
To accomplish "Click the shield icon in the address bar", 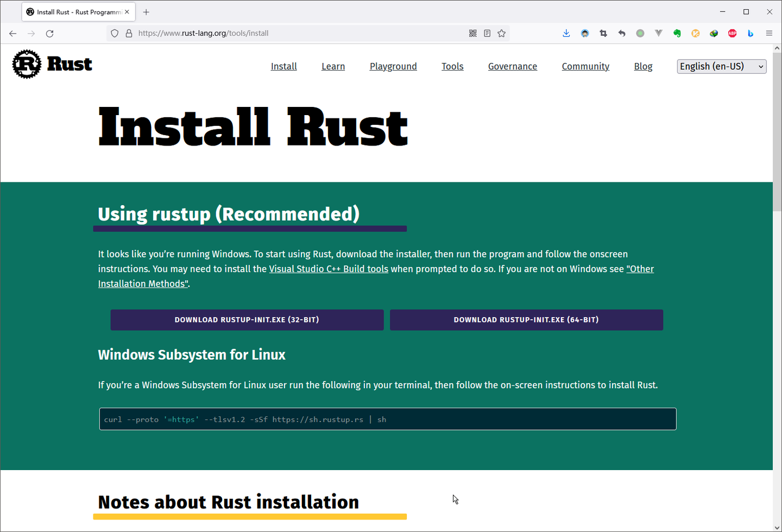I will coord(115,33).
